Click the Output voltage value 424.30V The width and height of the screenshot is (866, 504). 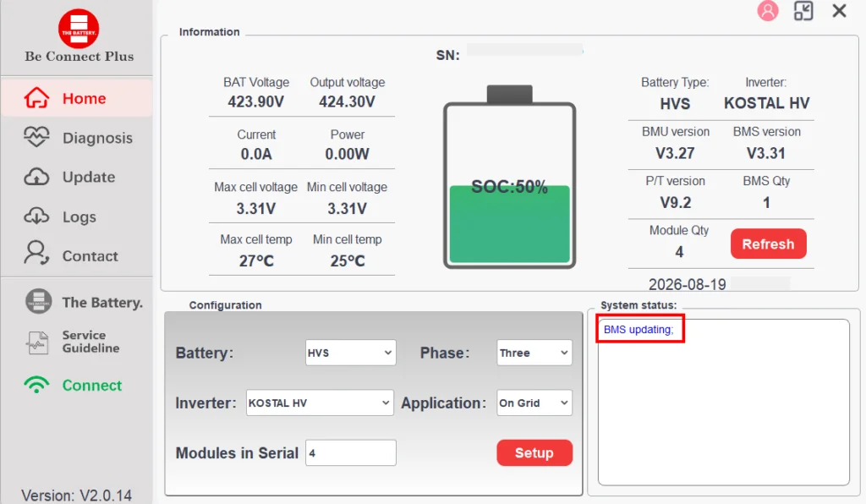click(347, 101)
